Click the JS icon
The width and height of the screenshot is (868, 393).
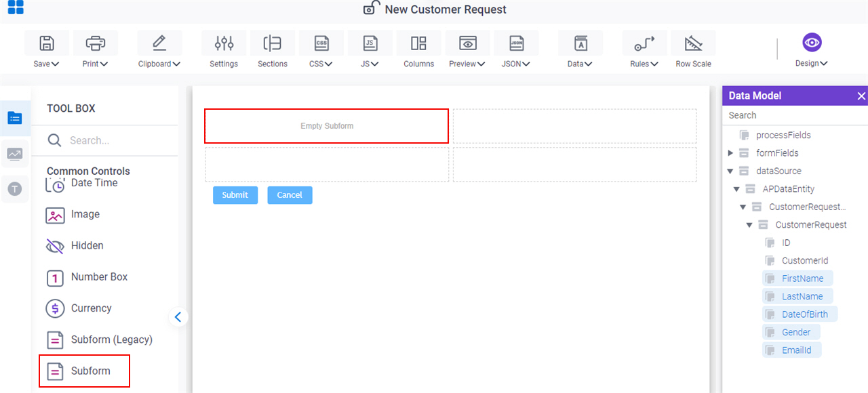click(370, 43)
